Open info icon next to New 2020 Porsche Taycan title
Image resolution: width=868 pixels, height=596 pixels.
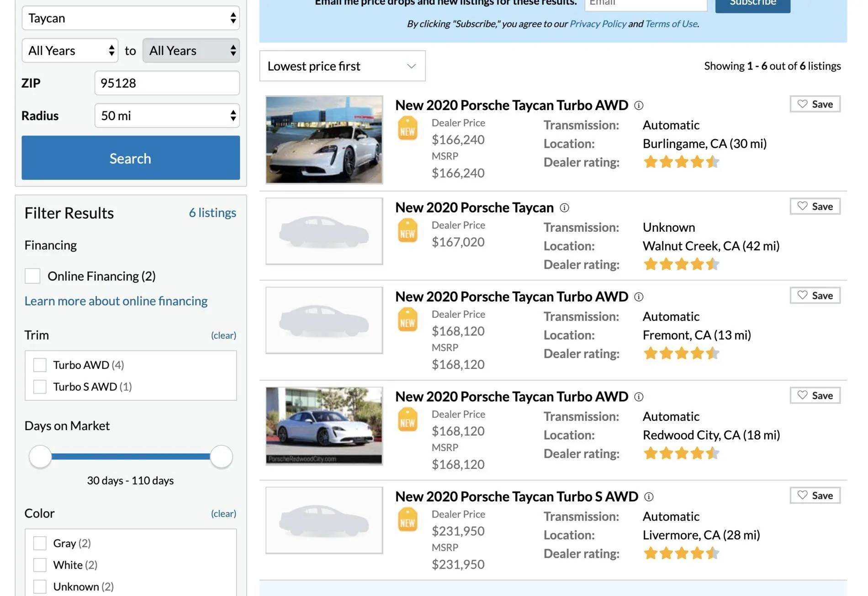click(x=564, y=208)
